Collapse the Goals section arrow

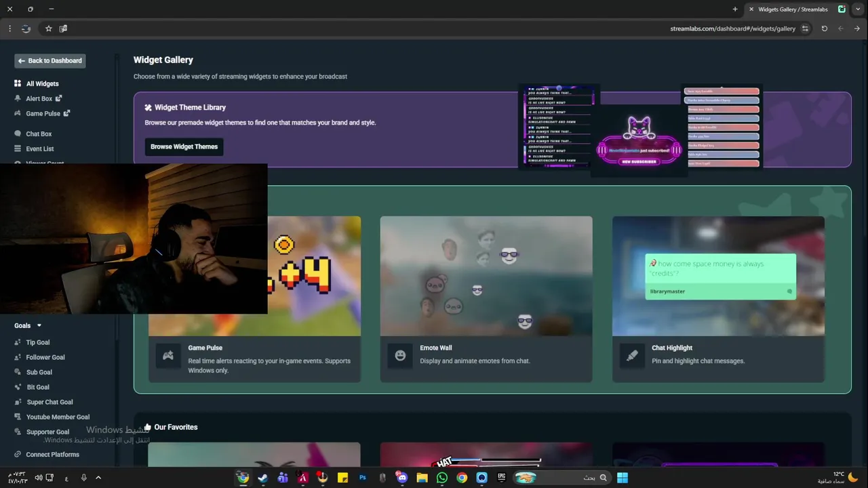point(39,326)
